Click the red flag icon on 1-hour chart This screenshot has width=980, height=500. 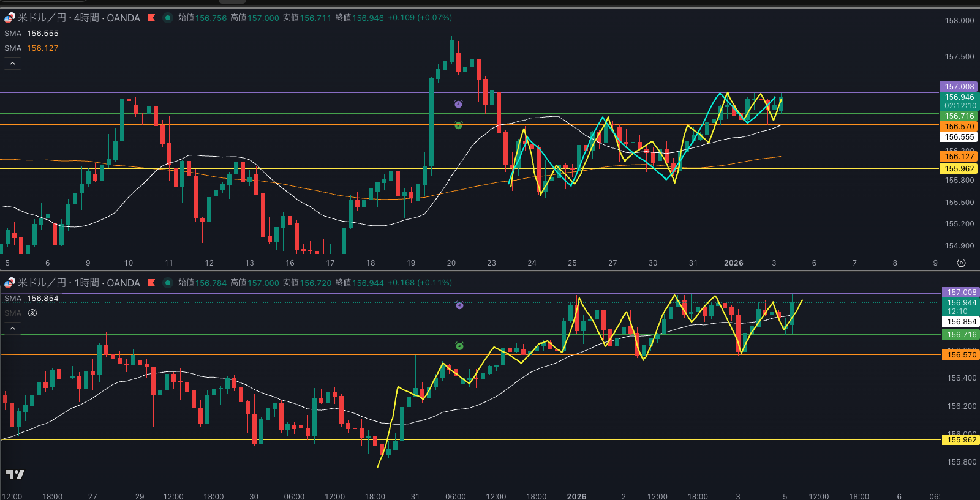coord(151,283)
